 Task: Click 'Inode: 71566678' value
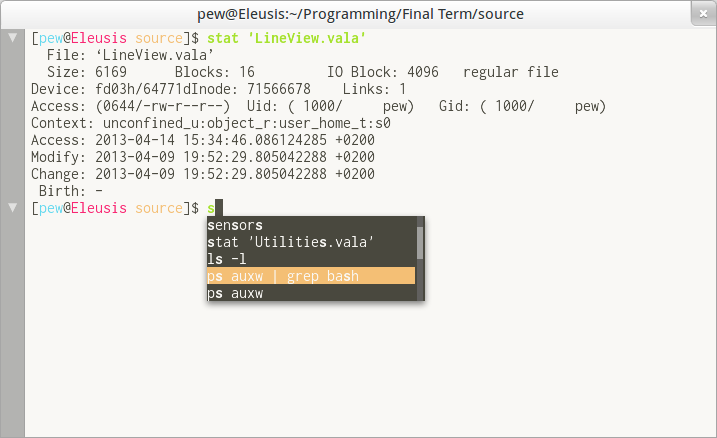[251, 89]
